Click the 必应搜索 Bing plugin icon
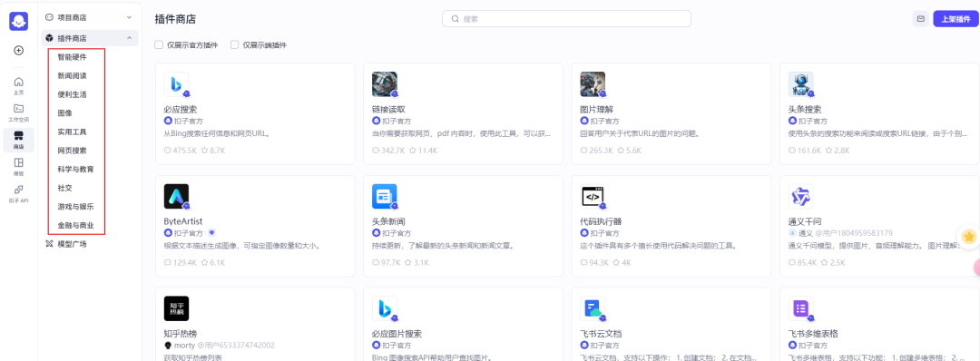 [x=176, y=84]
